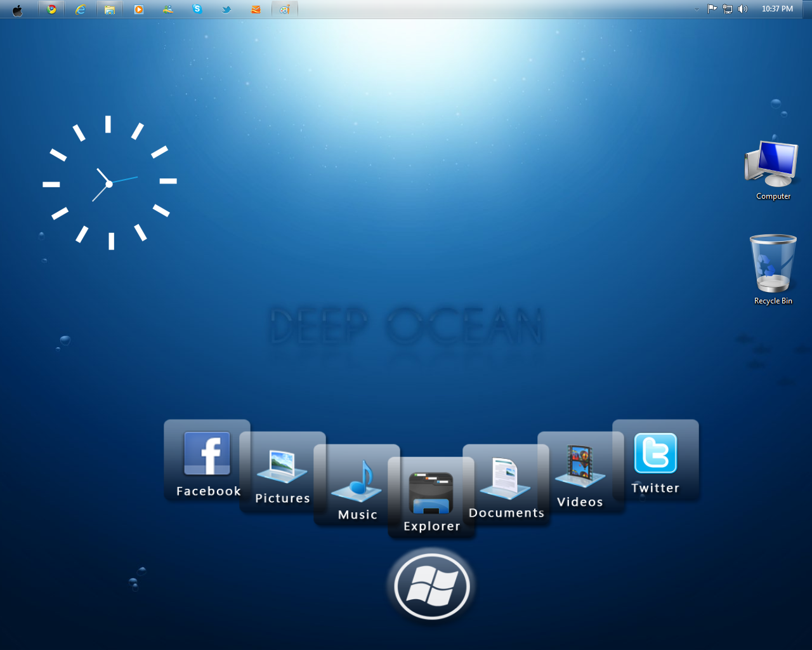Launch Internet Explorer from the taskbar
Viewport: 812px width, 650px height.
pos(81,8)
